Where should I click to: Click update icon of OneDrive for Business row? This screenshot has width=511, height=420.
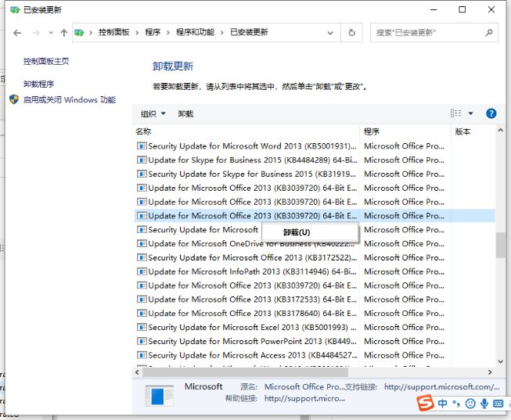point(142,244)
